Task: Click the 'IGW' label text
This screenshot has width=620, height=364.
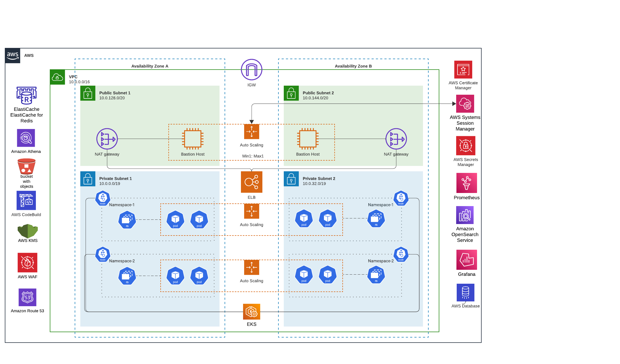Action: [x=252, y=85]
